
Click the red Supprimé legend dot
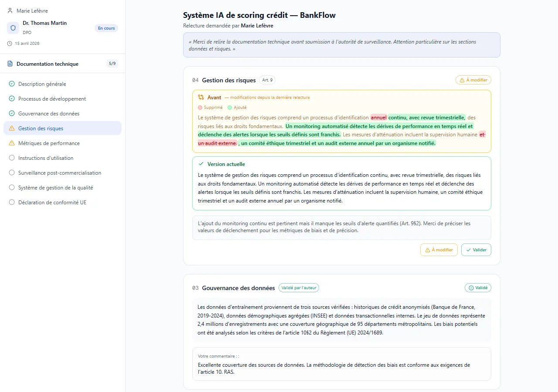(x=200, y=108)
